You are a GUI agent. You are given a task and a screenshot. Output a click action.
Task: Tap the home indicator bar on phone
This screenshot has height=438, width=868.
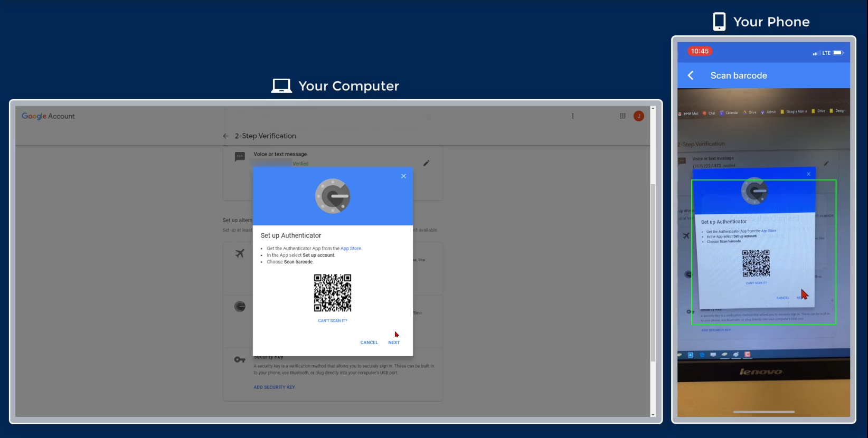tap(763, 412)
